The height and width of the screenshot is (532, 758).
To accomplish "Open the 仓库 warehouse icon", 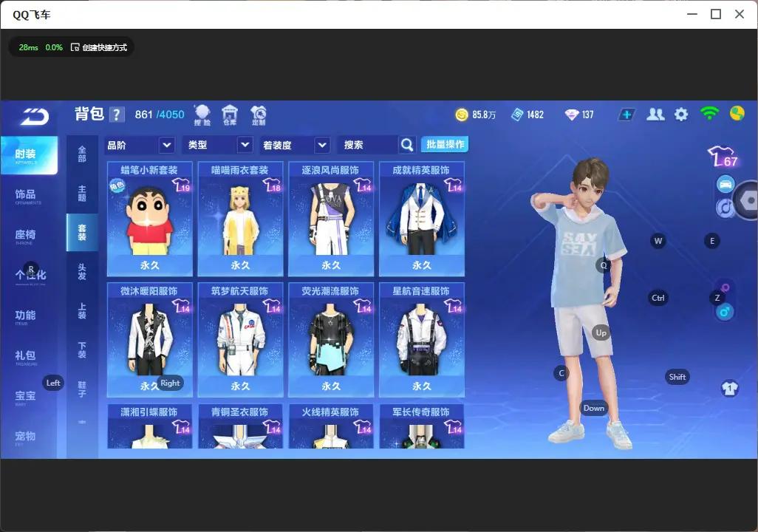I will click(230, 115).
